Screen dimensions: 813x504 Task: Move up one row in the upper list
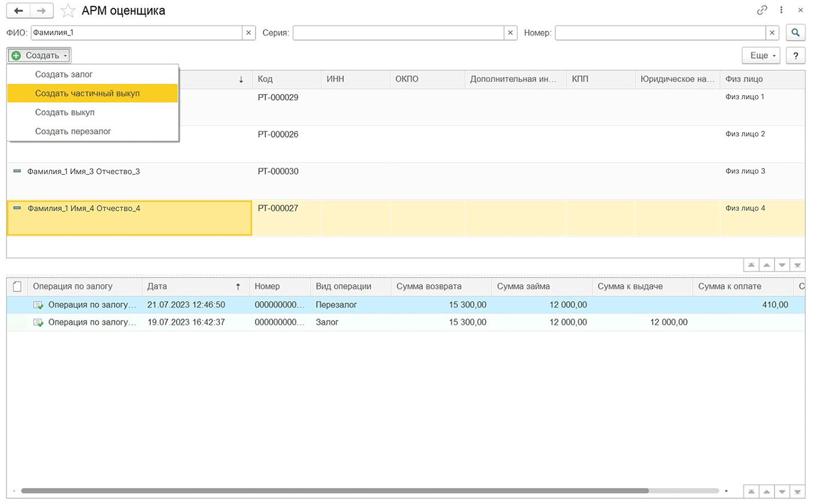tap(767, 265)
